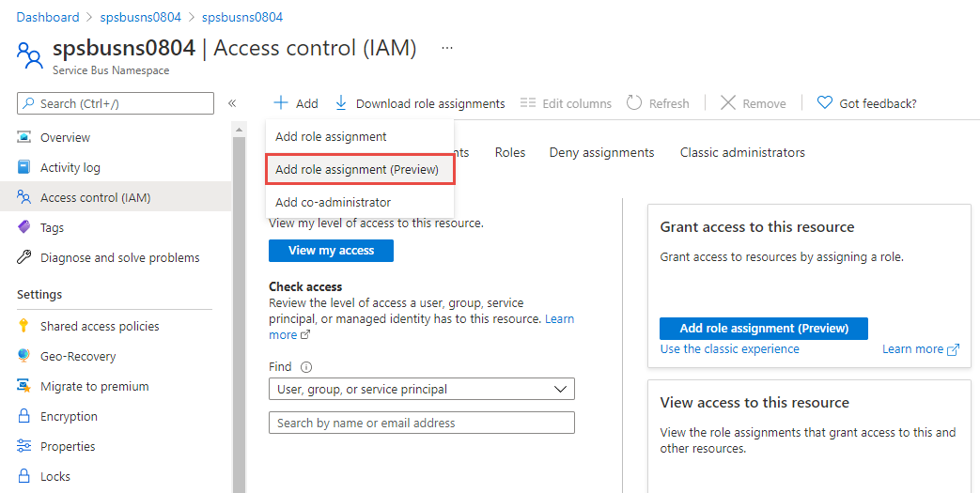Switch to the Deny assignments tab
Screen dimensions: 980x493
coord(601,152)
